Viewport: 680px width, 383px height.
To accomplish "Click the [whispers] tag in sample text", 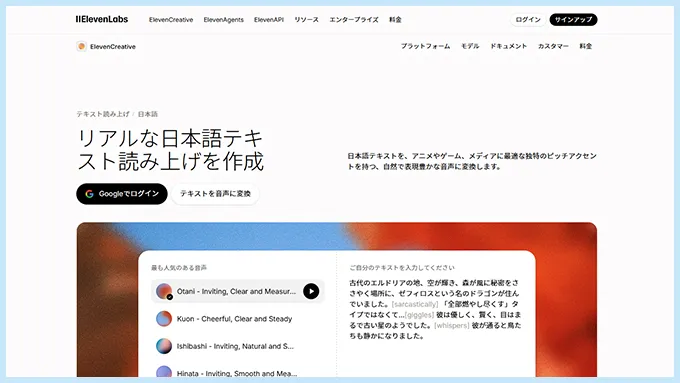I will click(452, 325).
